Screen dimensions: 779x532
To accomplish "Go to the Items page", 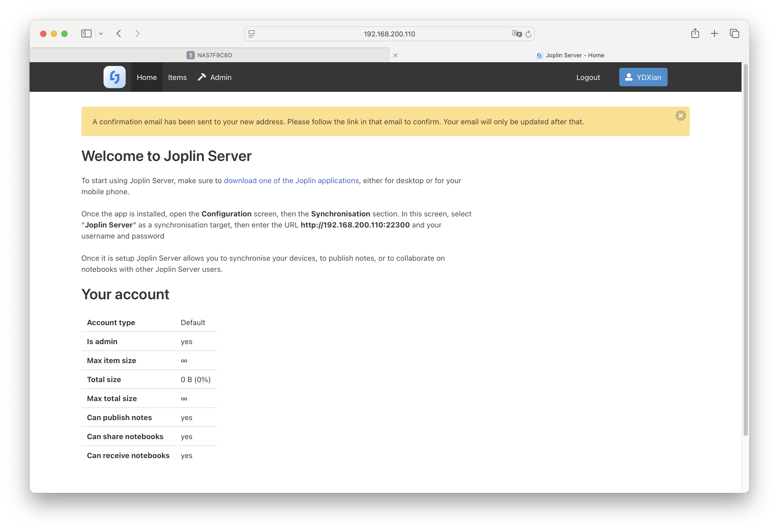I will (x=177, y=77).
